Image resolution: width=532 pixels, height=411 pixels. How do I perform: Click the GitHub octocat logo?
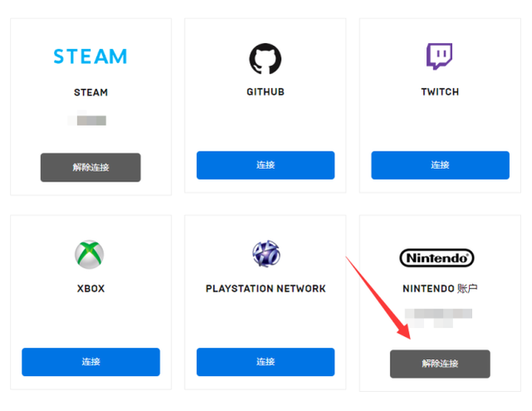click(265, 58)
